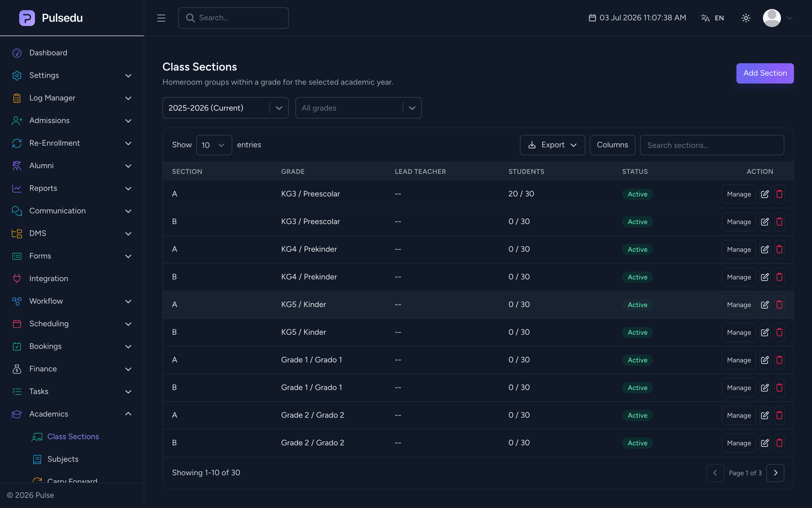Open the All grades filter dropdown

pyautogui.click(x=358, y=108)
